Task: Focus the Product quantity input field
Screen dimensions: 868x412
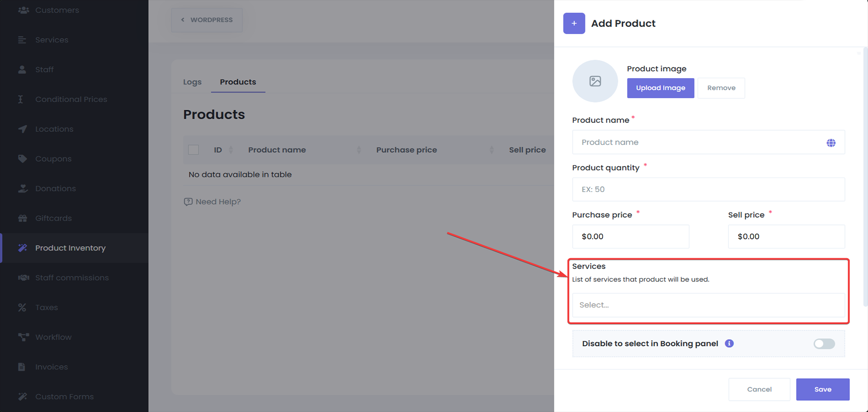Action: [x=708, y=189]
